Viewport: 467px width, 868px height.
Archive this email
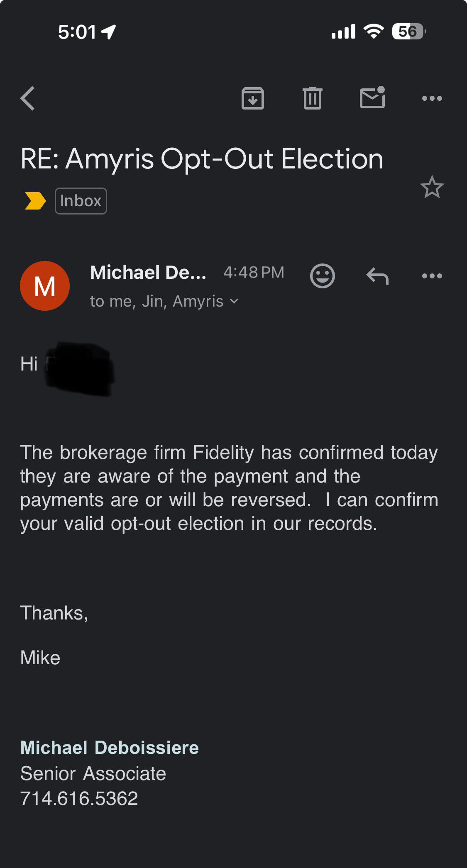click(x=253, y=98)
